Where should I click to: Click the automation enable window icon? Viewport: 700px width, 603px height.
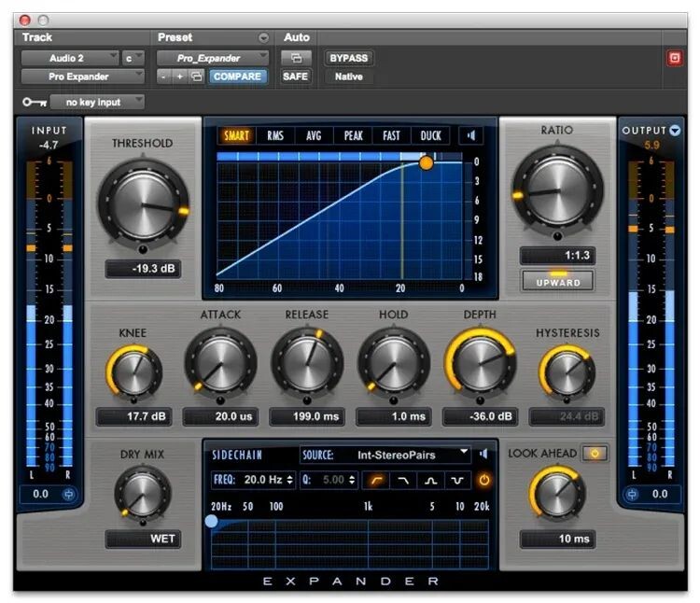296,58
